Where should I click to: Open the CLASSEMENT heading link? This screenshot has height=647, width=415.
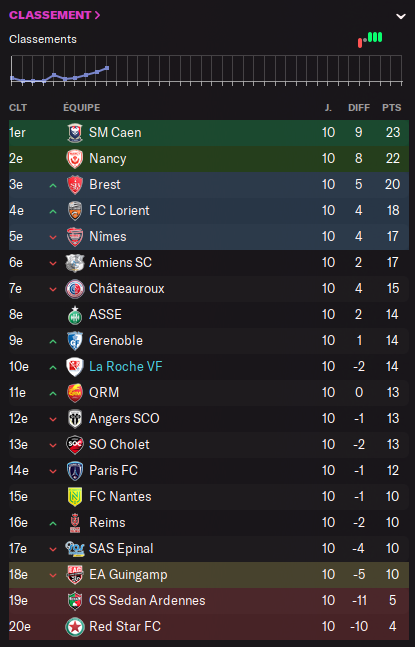(54, 15)
